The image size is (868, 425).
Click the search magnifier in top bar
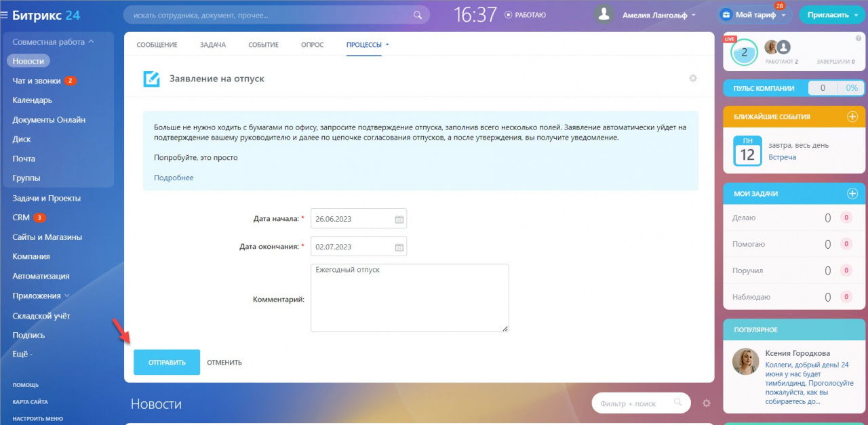[x=418, y=15]
